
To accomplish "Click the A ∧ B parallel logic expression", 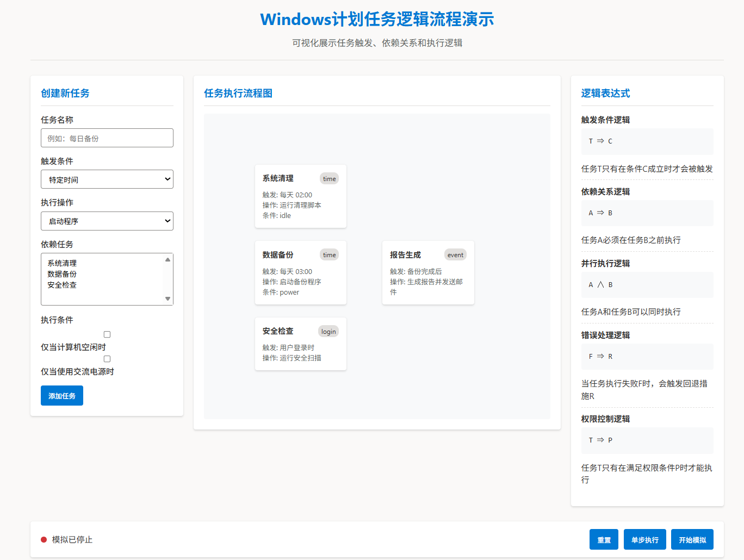I will 647,285.
